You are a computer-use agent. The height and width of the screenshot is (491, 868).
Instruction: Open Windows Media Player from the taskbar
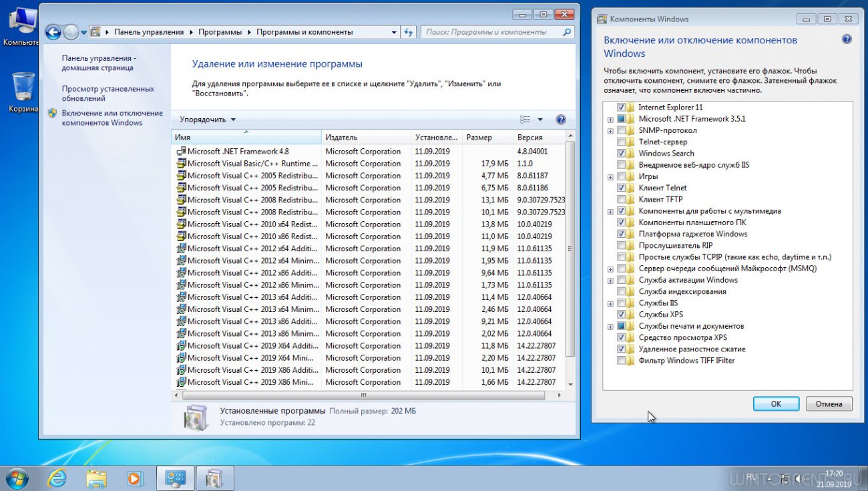tap(136, 478)
